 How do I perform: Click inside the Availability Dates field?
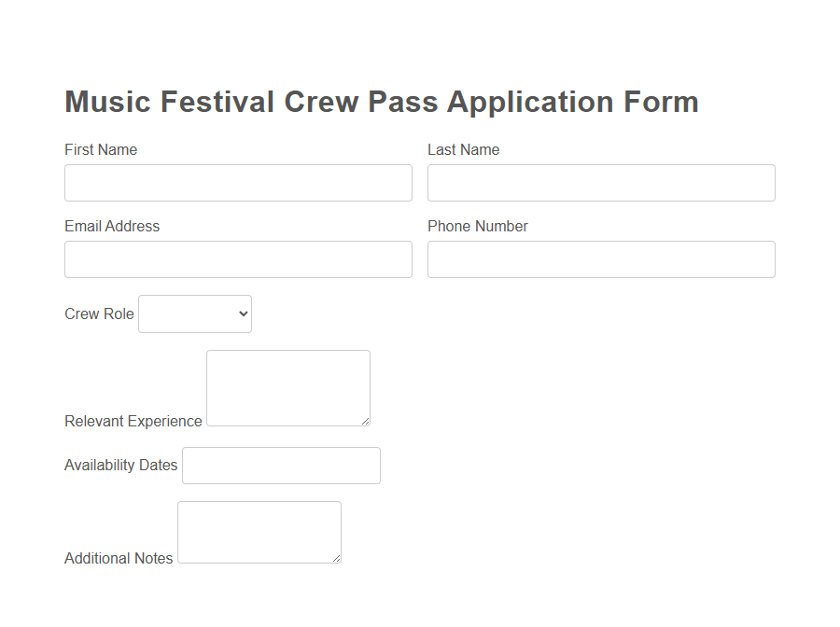coord(280,466)
